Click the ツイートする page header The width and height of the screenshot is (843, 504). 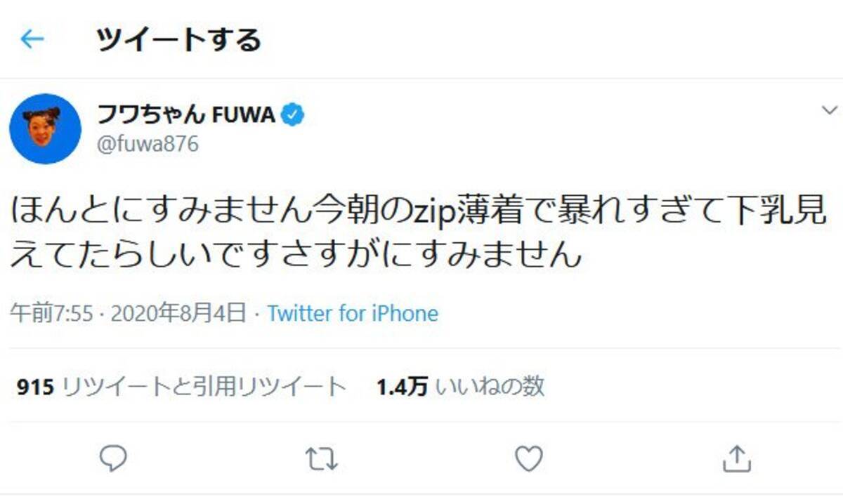point(178,39)
